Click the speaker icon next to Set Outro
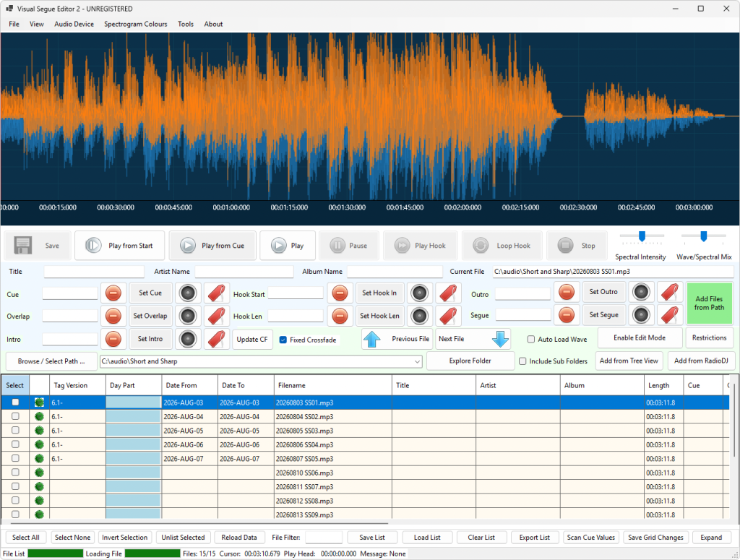This screenshot has width=740, height=560. coord(641,292)
